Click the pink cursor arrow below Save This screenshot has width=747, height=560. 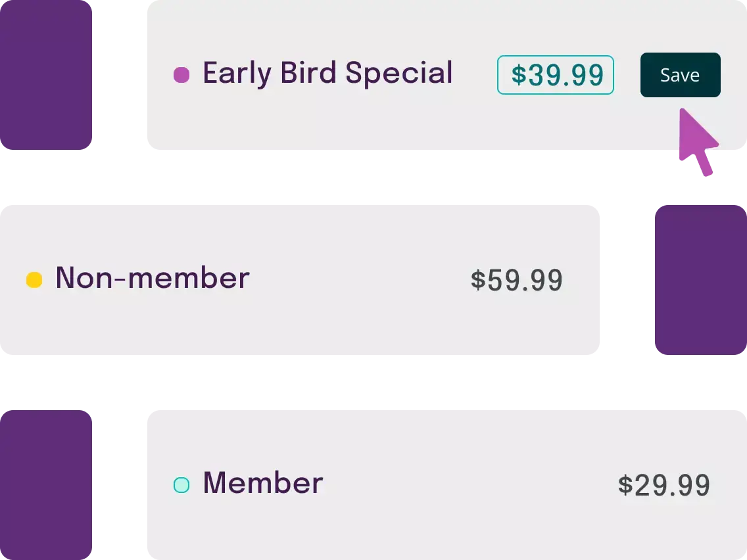(697, 142)
